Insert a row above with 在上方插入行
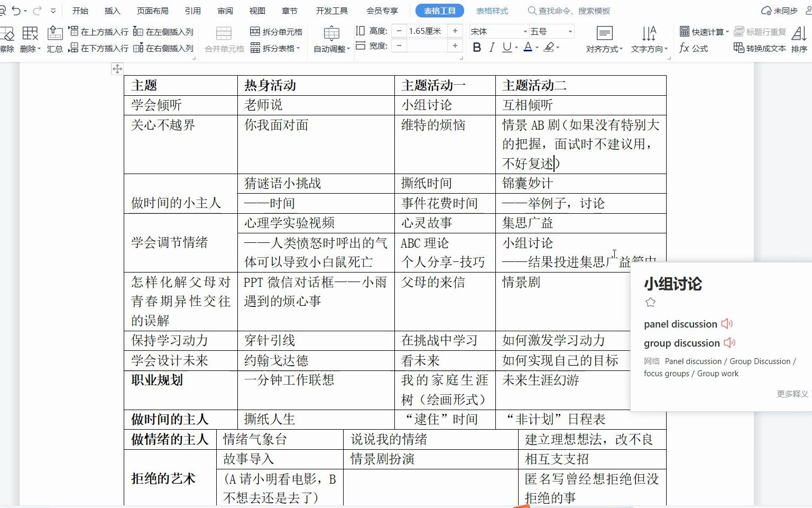Viewport: 812px width, 508px height. point(99,32)
